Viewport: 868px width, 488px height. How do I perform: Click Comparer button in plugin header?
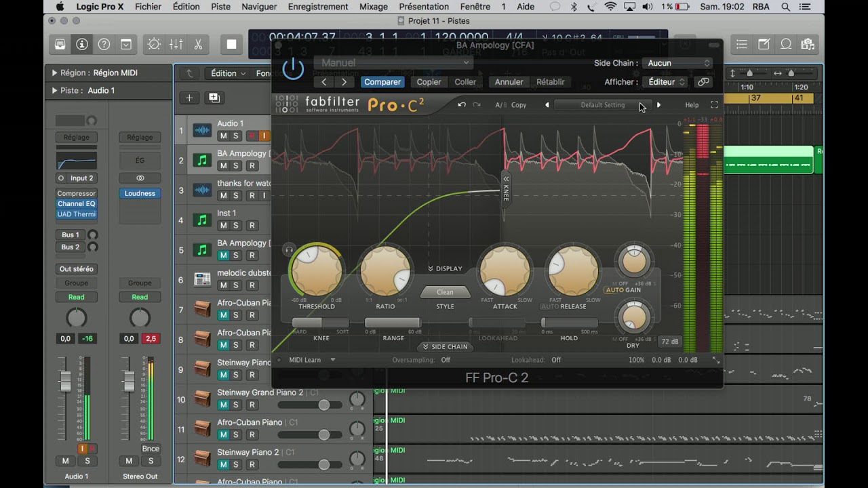point(382,82)
